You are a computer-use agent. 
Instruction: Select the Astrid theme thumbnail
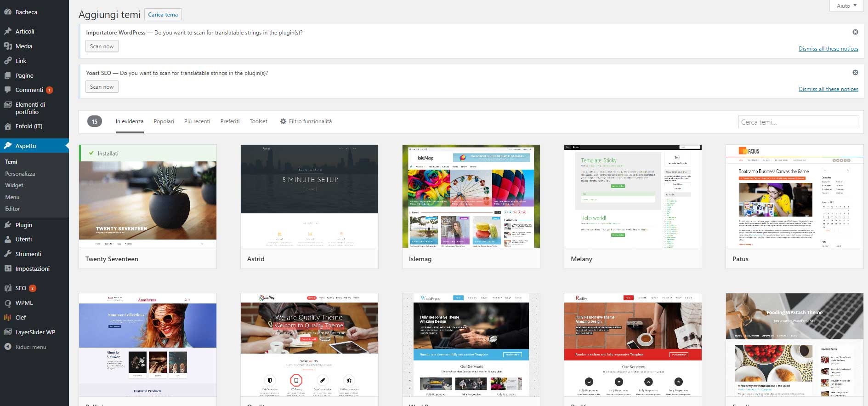[309, 196]
